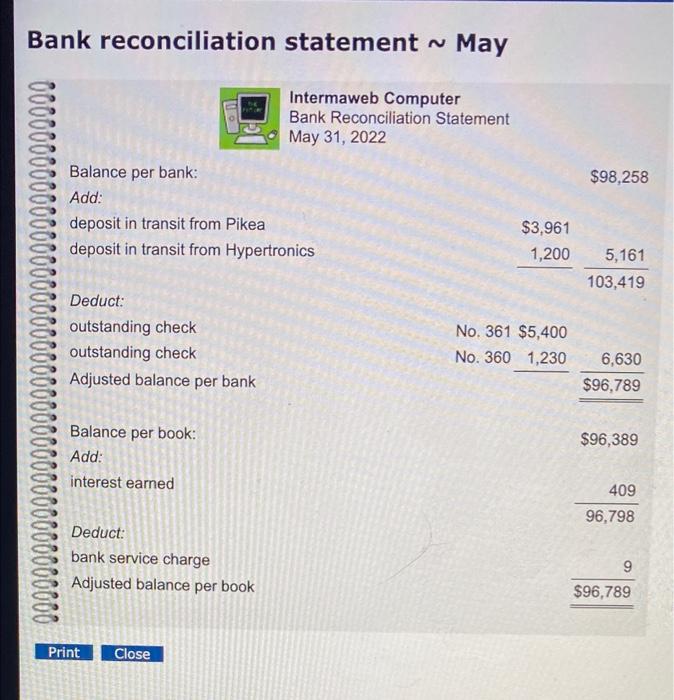The width and height of the screenshot is (674, 700).
Task: Click the 103,419 subtotal figure
Action: pyautogui.click(x=616, y=282)
